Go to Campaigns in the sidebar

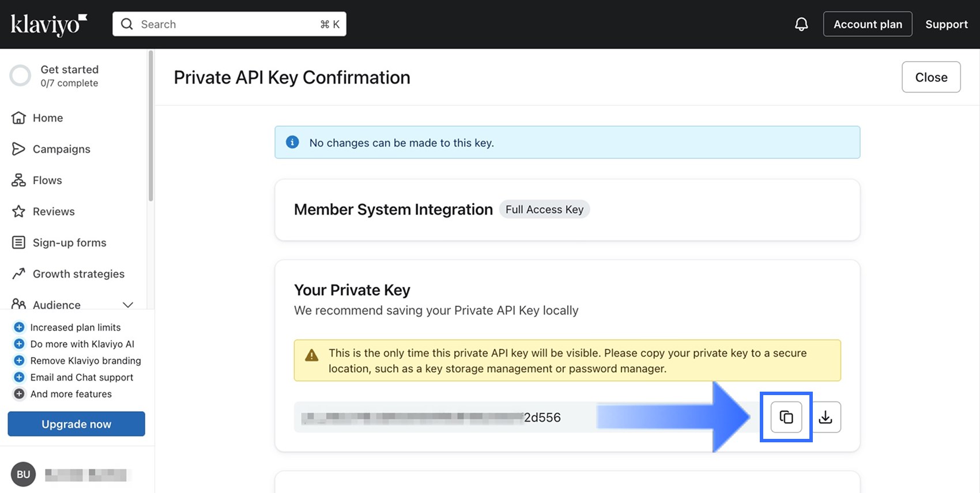click(x=61, y=149)
